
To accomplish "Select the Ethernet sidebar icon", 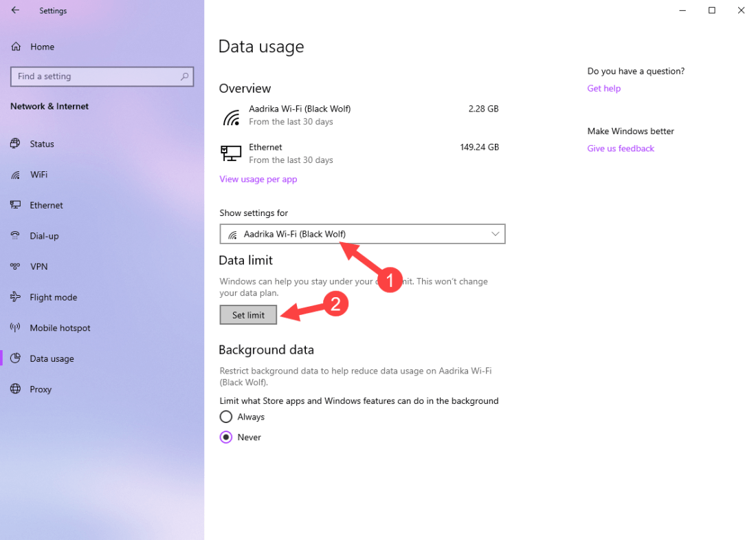I will coord(15,205).
